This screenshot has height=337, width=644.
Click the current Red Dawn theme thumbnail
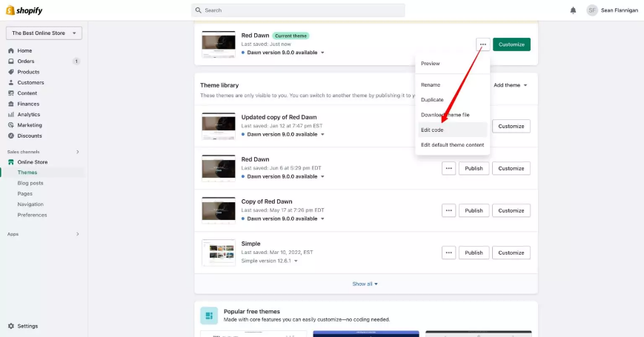tap(219, 44)
